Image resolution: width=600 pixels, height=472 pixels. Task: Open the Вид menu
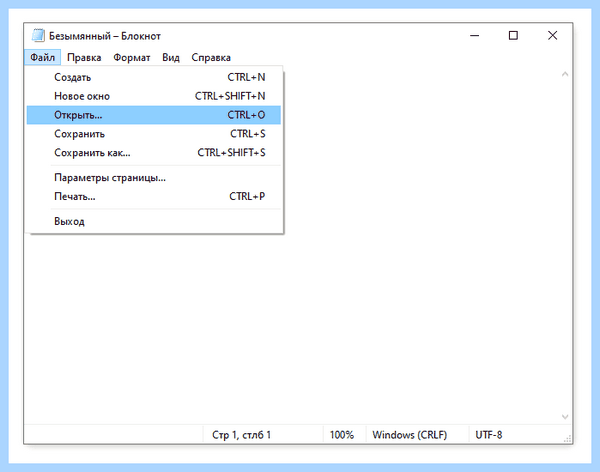tap(171, 57)
